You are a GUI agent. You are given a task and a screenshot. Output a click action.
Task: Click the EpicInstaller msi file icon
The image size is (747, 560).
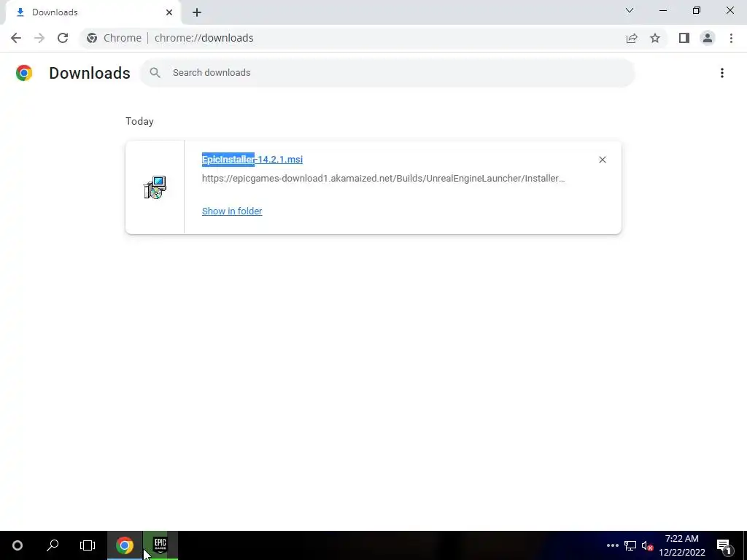[155, 187]
